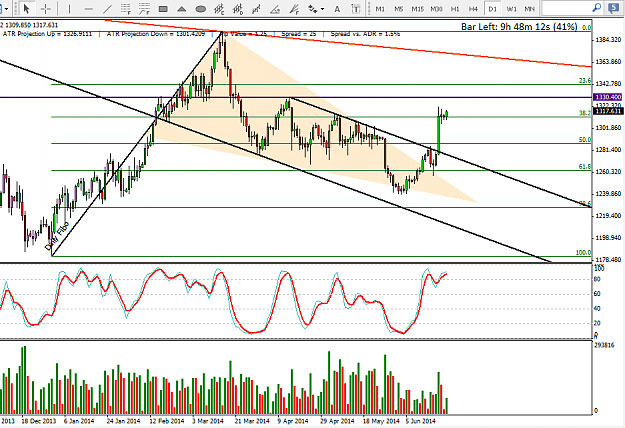
Task: Click the 'Daily Fibo' trendline label
Action: coord(57,236)
